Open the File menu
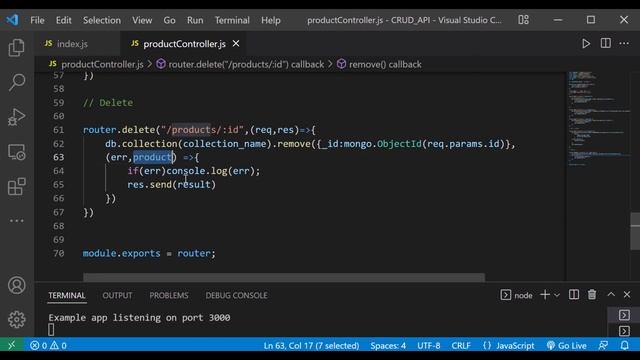The height and width of the screenshot is (360, 640). 37,20
